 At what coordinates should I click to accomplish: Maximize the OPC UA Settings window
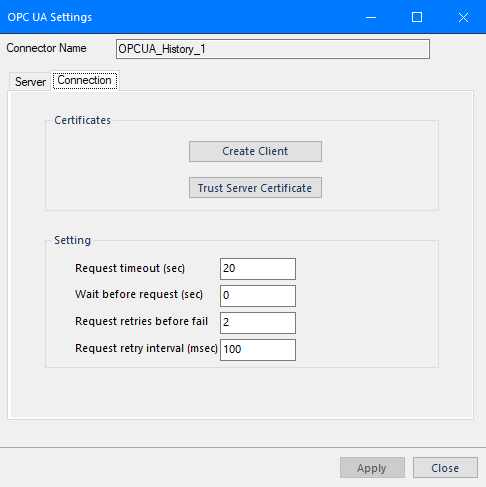point(417,17)
